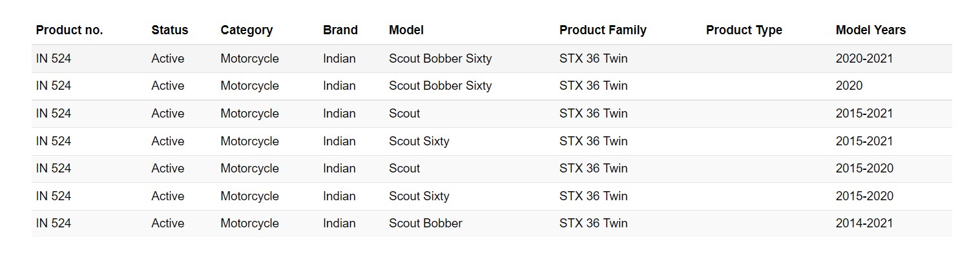Click STX 36 Twin in last row

(x=593, y=223)
